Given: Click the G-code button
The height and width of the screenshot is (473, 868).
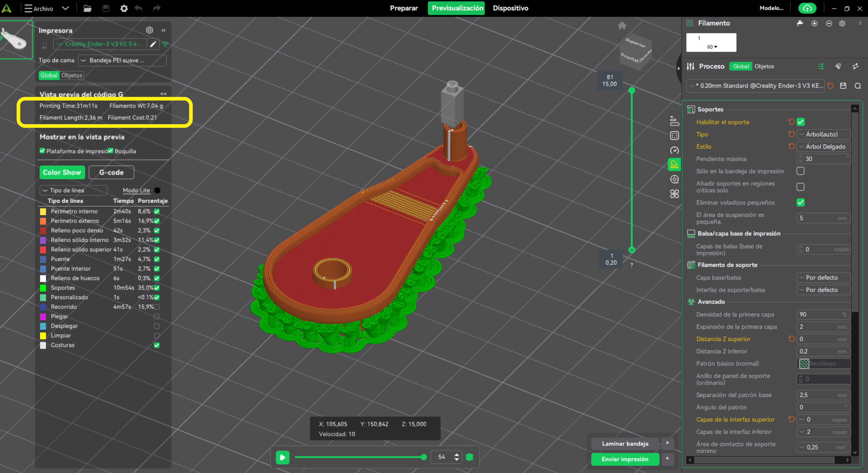Looking at the screenshot, I should 111,172.
